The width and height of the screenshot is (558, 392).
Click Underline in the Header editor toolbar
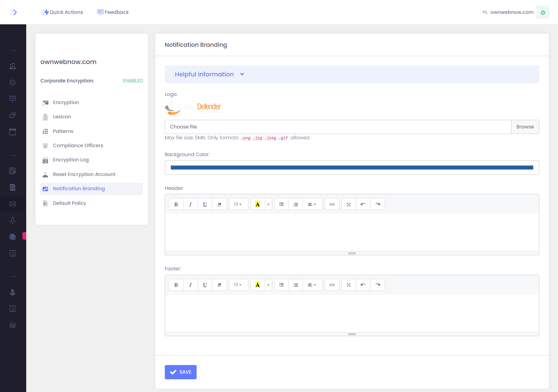point(205,204)
